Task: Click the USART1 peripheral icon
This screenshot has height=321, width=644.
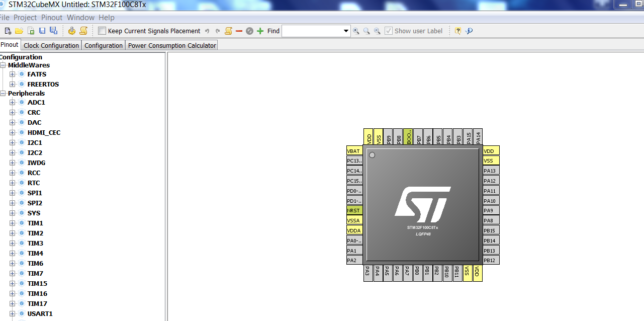Action: pyautogui.click(x=22, y=313)
